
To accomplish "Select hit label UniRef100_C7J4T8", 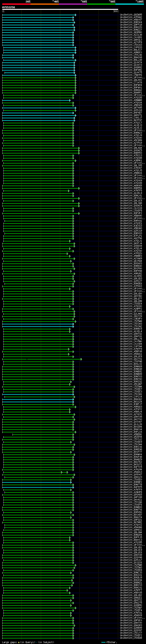I will tap(131, 82).
